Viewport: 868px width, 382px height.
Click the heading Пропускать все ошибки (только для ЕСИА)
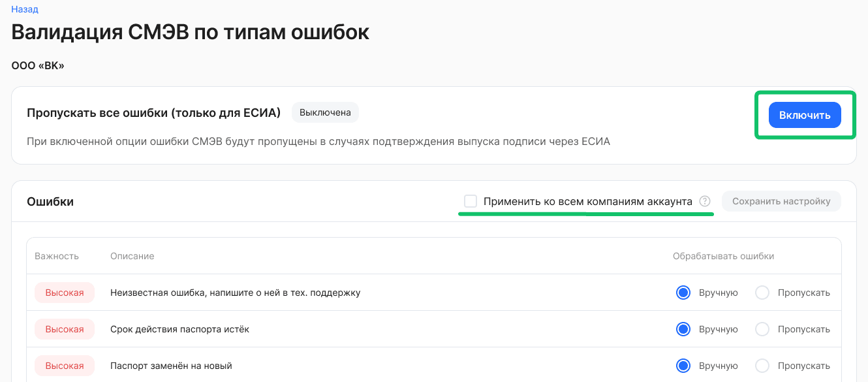tap(154, 113)
